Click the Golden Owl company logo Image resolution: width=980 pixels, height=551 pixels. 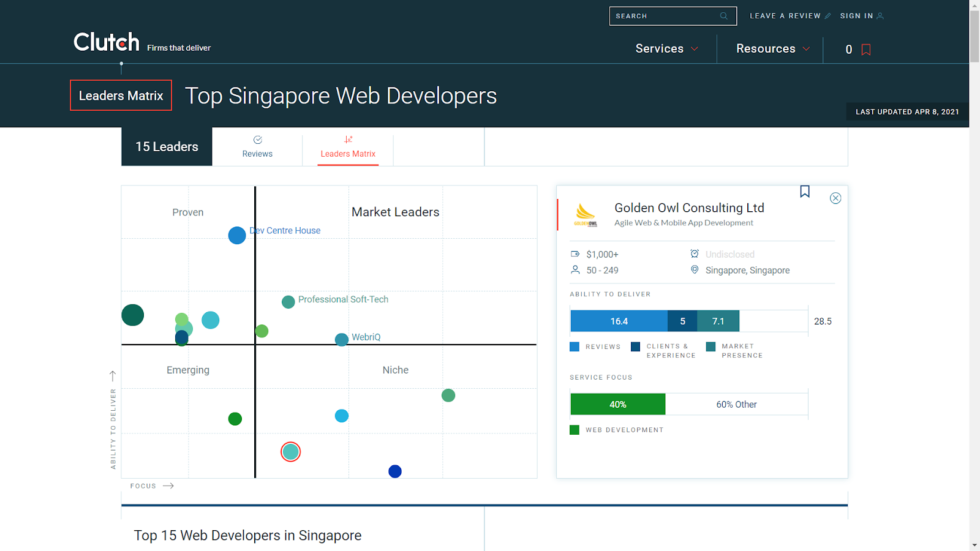(586, 215)
